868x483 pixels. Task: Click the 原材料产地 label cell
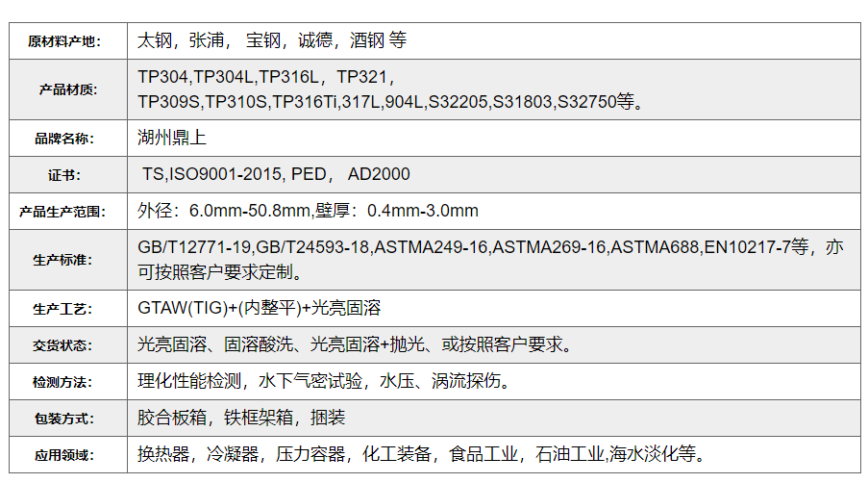coord(64,41)
